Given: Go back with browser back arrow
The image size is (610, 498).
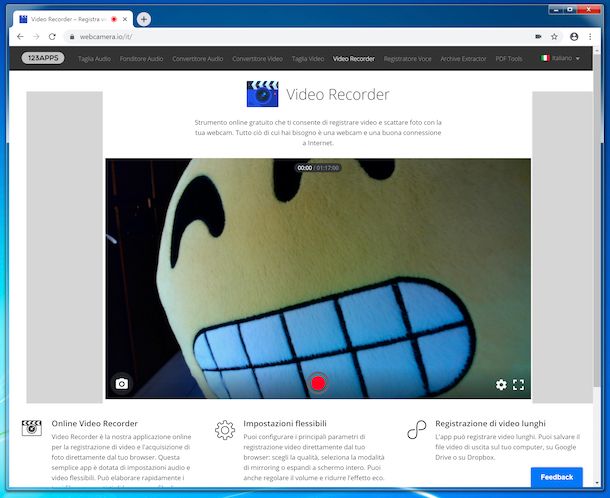Looking at the screenshot, I should point(20,37).
